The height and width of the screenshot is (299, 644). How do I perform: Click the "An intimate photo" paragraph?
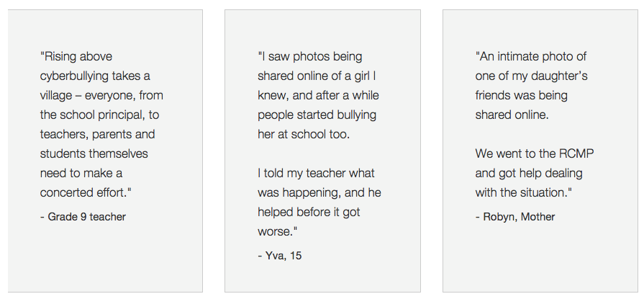click(532, 86)
